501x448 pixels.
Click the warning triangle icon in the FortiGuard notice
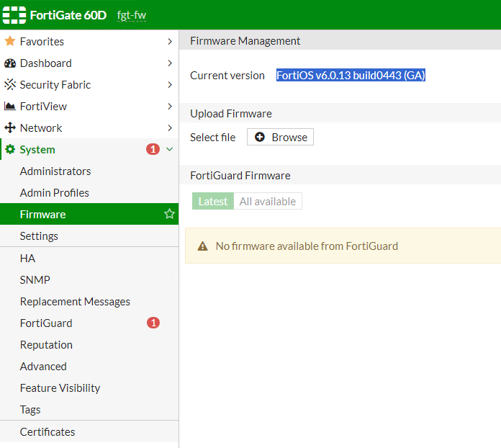tap(202, 246)
